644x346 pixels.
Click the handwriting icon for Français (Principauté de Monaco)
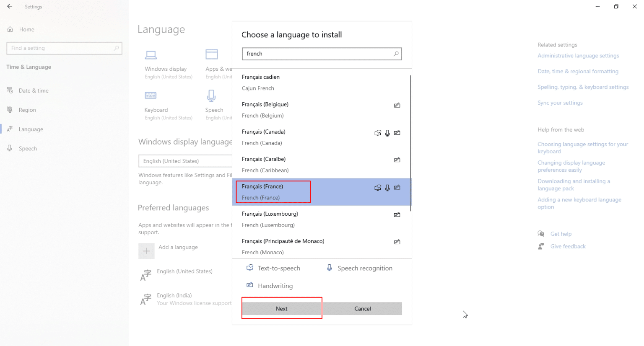pos(397,242)
